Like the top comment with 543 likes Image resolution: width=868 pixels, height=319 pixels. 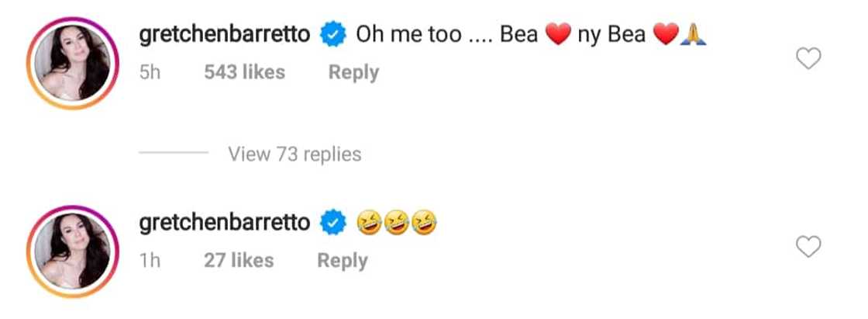coord(808,58)
